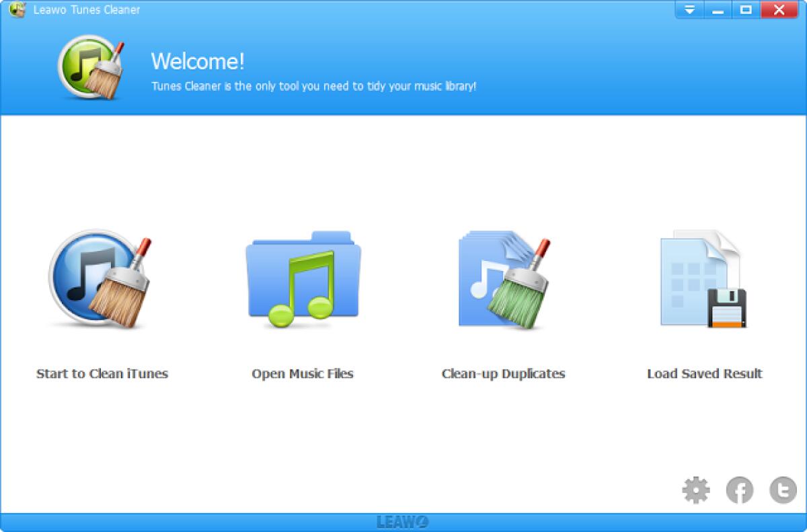Click the Open Music Files label
The width and height of the screenshot is (807, 532).
[x=303, y=374]
